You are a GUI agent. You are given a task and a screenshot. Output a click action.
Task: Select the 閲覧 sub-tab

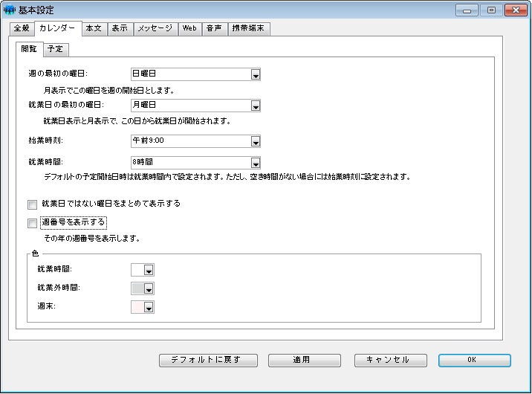29,49
